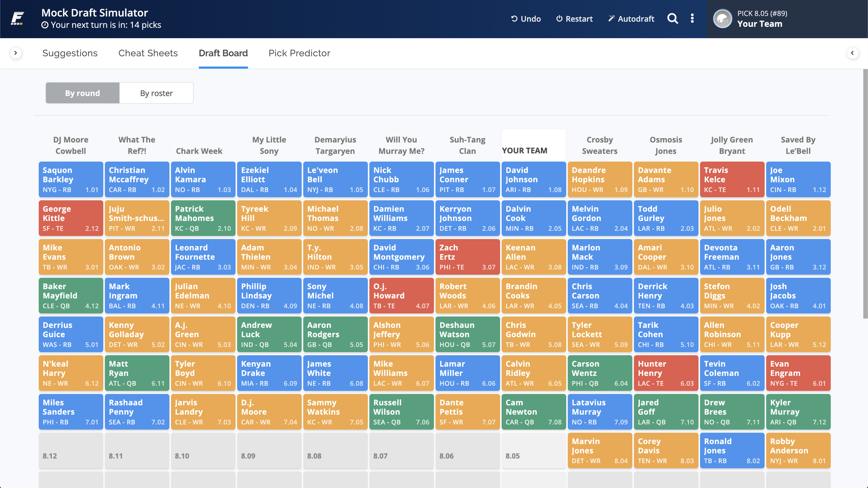Click on Saquon Barkley player card
Image resolution: width=868 pixels, height=488 pixels.
click(x=70, y=179)
